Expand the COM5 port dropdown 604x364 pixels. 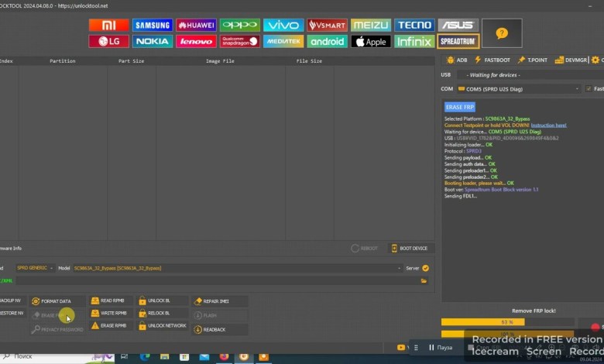coord(577,89)
